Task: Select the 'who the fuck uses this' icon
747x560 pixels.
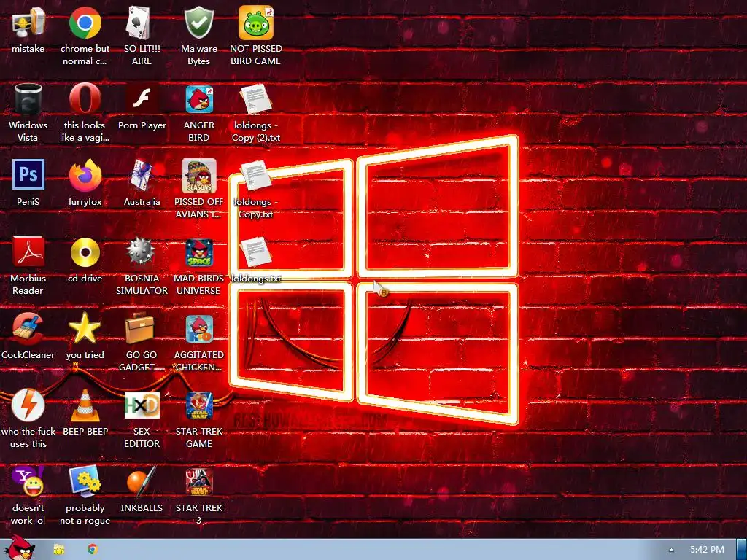Action: [x=28, y=405]
